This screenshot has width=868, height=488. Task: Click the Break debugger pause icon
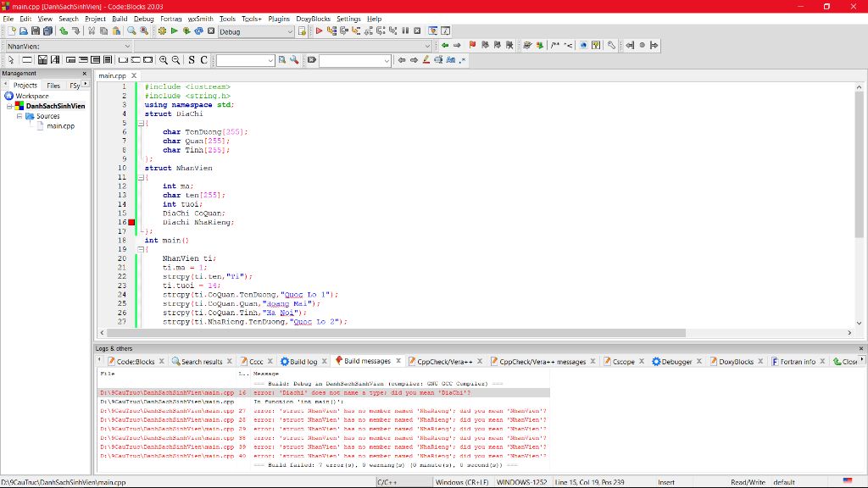pos(405,31)
